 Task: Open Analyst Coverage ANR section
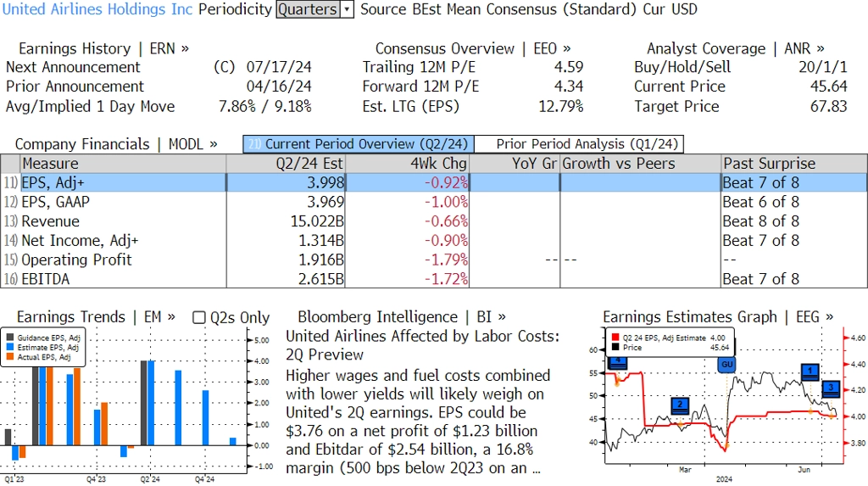(736, 48)
